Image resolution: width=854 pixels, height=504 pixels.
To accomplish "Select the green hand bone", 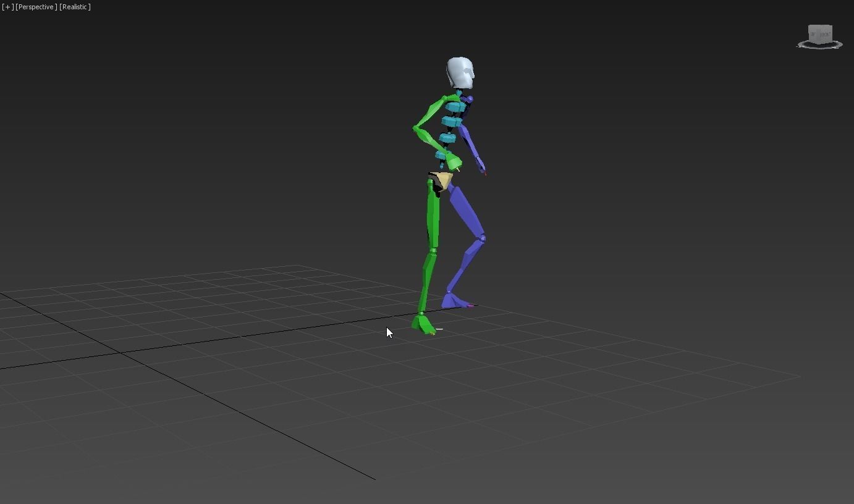I will [x=454, y=162].
